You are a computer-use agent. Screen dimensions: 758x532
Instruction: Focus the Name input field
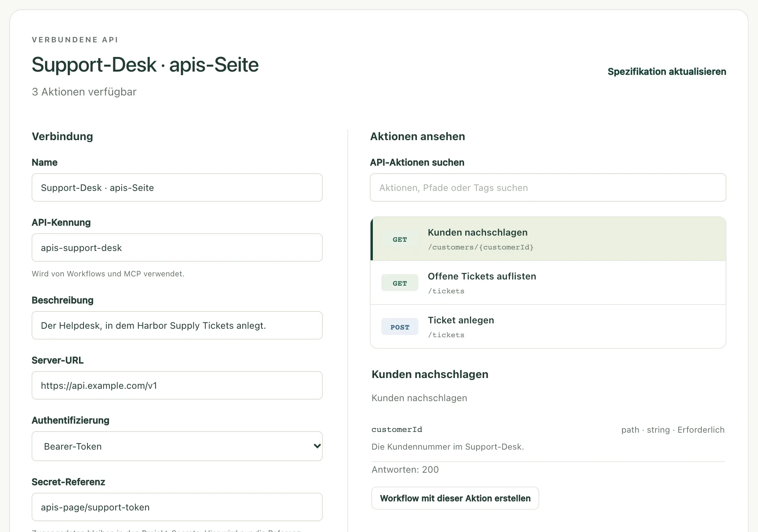click(x=177, y=187)
